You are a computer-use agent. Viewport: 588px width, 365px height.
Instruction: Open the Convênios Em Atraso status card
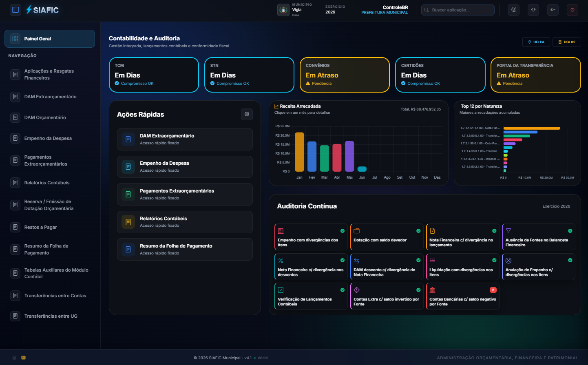345,75
